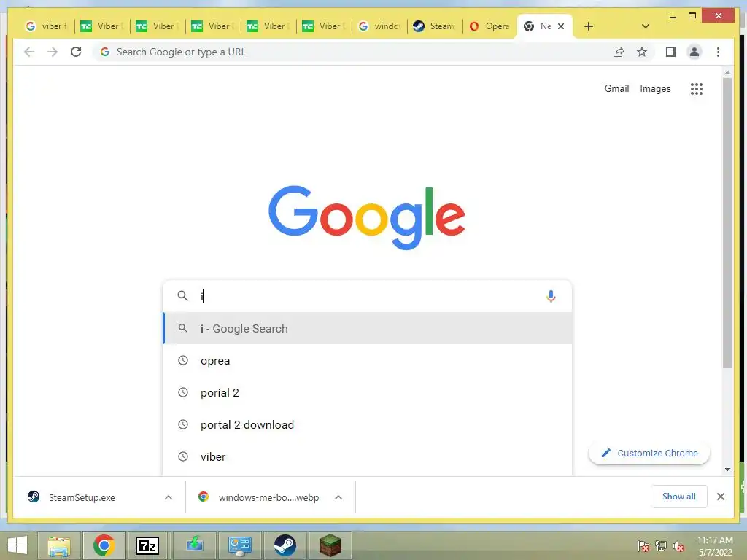Screen dimensions: 747x560
Task: Select 'i - Google Search' suggestion
Action: [368, 328]
